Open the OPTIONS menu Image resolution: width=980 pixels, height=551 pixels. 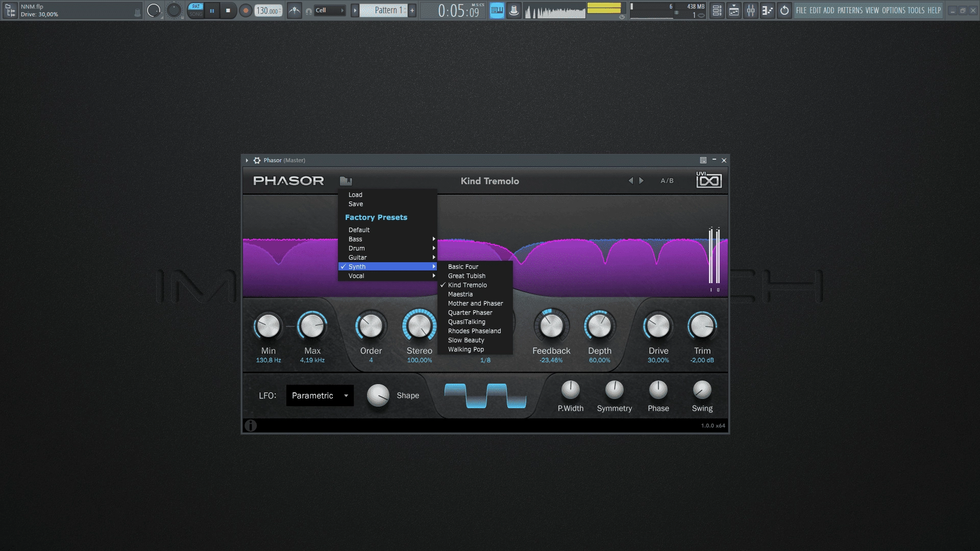[894, 10]
